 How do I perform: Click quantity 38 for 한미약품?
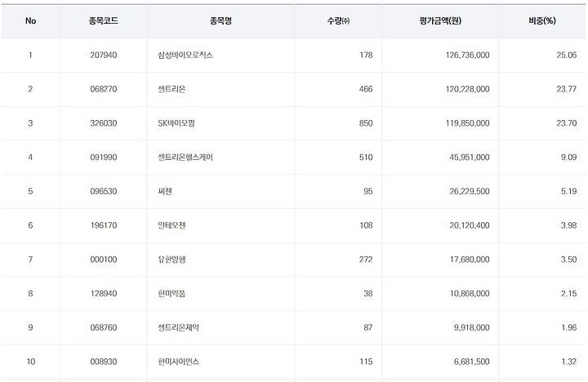368,294
